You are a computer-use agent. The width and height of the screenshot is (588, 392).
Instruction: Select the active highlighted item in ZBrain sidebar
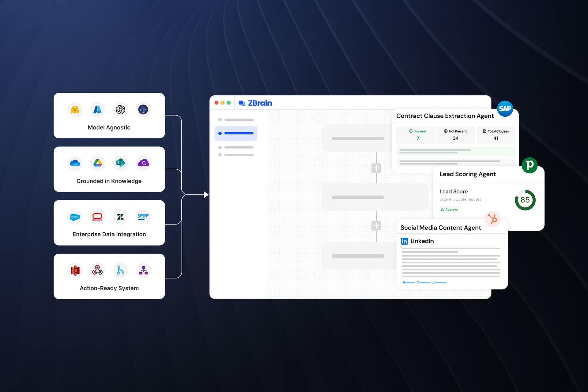(x=236, y=133)
